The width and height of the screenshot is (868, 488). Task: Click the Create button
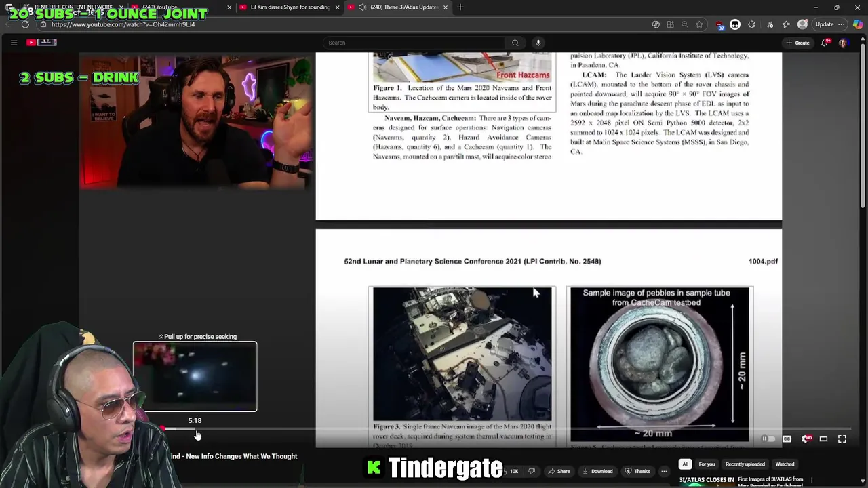(x=797, y=43)
